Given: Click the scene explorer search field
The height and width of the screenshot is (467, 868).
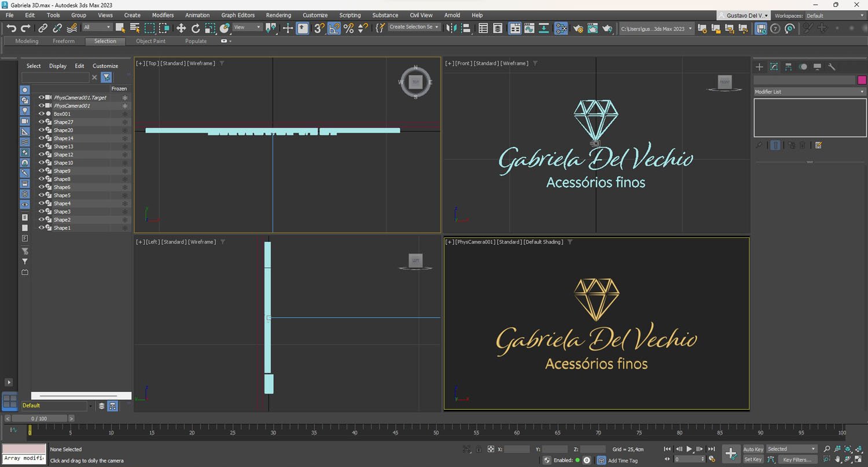Looking at the screenshot, I should [56, 77].
